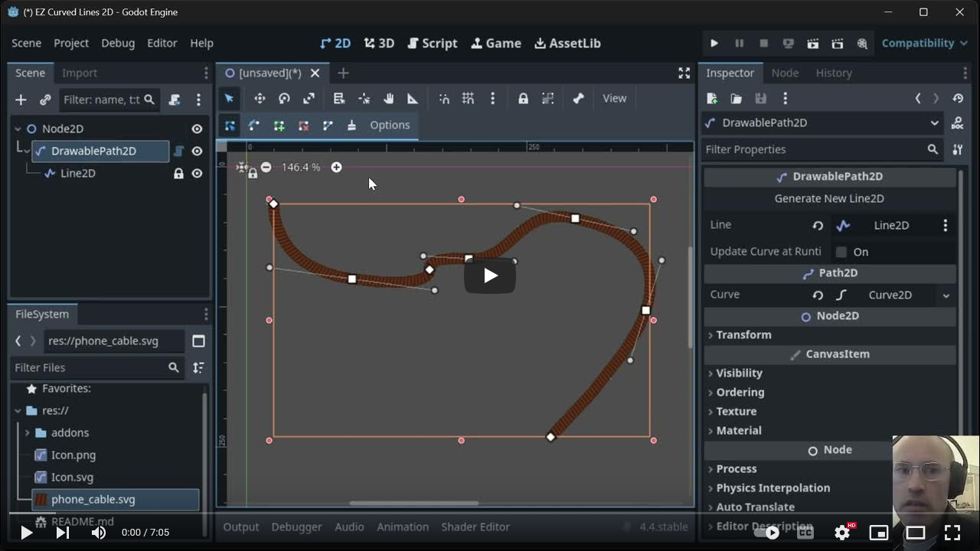Select curve points tool
Image resolution: width=980 pixels, height=551 pixels.
(x=230, y=126)
